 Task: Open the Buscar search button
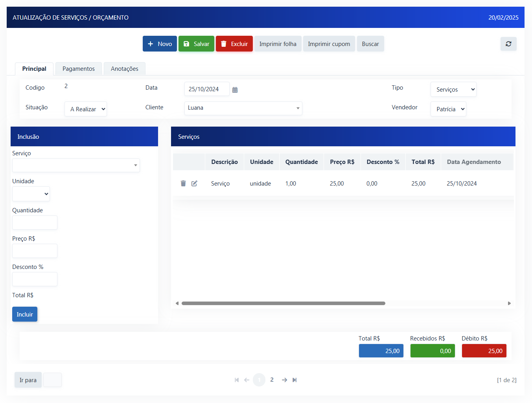click(x=370, y=44)
